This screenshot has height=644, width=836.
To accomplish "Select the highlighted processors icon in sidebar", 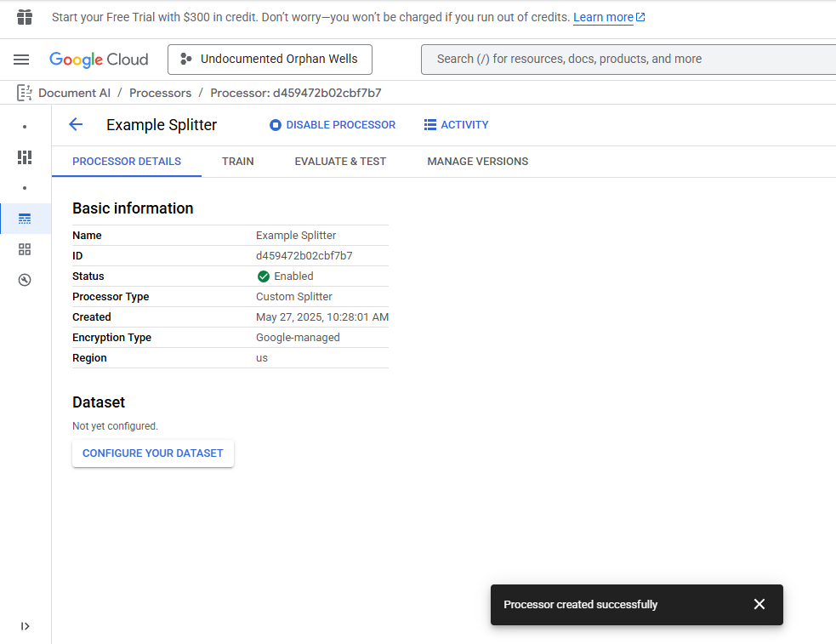I will pyautogui.click(x=25, y=219).
